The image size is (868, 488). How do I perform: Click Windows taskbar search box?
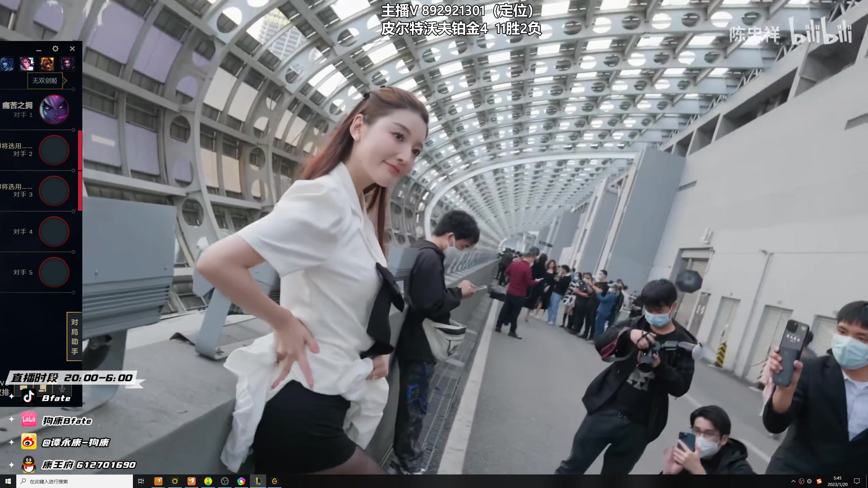(x=75, y=481)
